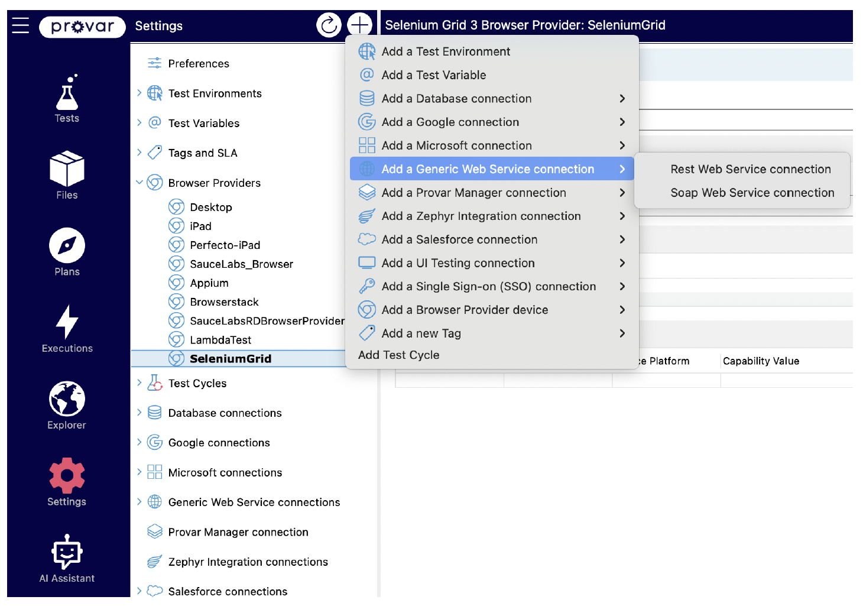
Task: Expand the Tags and SLA node
Action: click(139, 152)
